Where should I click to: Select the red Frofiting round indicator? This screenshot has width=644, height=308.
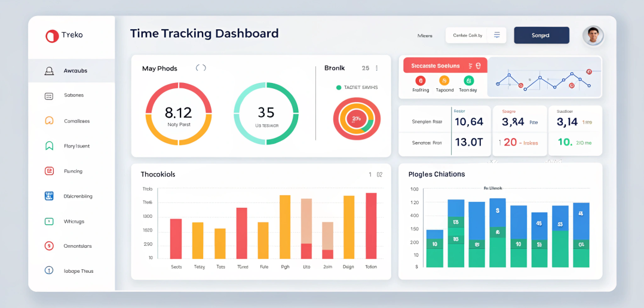point(420,81)
